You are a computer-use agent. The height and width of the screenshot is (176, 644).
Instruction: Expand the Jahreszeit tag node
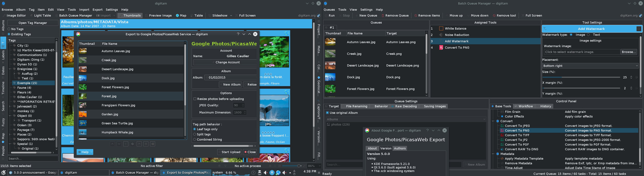pos(10,106)
